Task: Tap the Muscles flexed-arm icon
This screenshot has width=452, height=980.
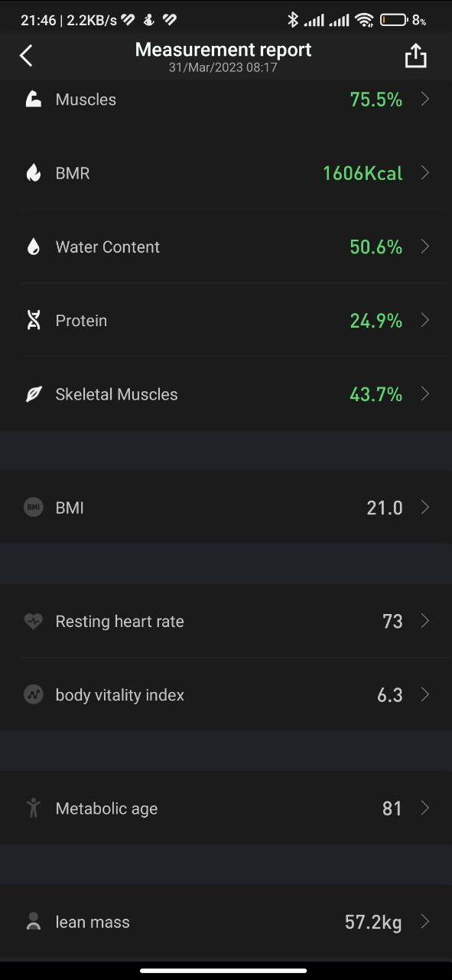Action: pyautogui.click(x=33, y=100)
